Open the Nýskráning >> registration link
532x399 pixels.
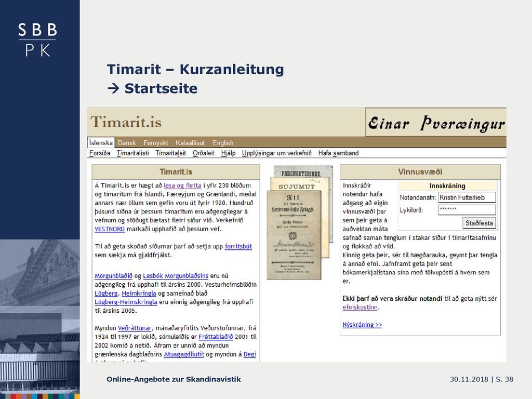click(362, 325)
